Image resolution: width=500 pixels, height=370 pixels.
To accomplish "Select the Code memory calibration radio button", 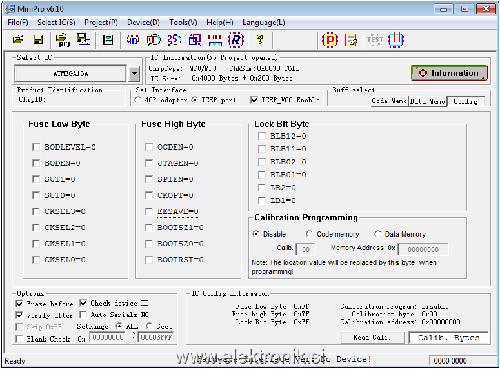I will [309, 234].
